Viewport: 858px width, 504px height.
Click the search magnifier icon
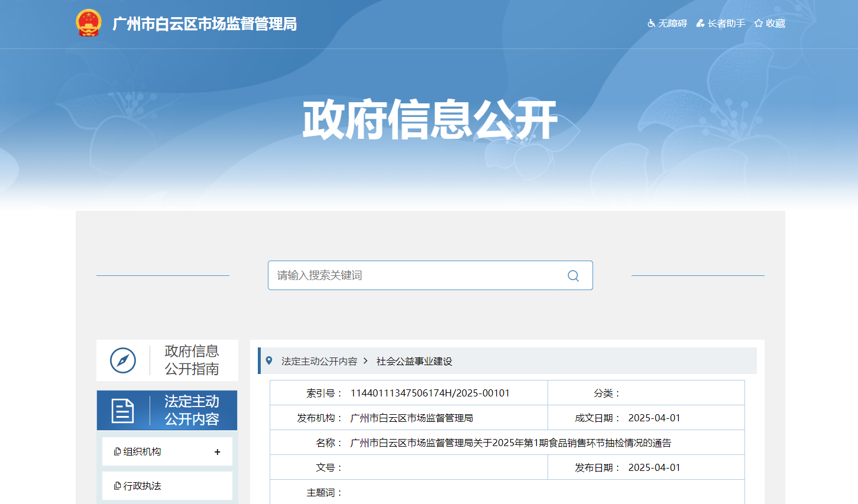(573, 276)
